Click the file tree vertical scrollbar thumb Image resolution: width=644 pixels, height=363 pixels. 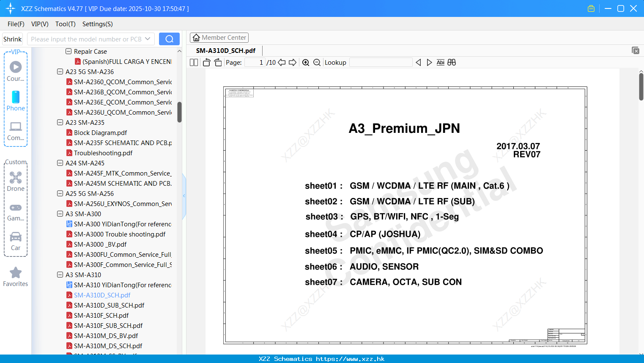pos(179,112)
